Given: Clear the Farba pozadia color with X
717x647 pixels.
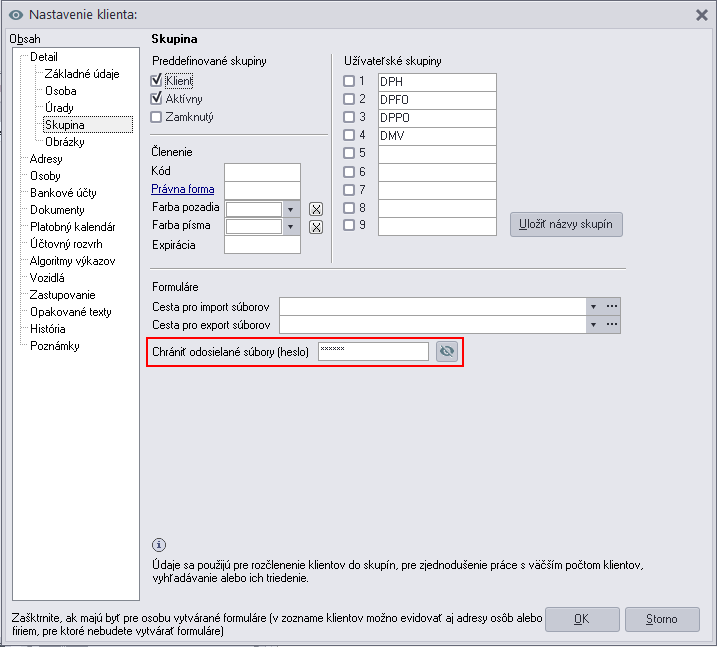Looking at the screenshot, I should click(x=316, y=209).
